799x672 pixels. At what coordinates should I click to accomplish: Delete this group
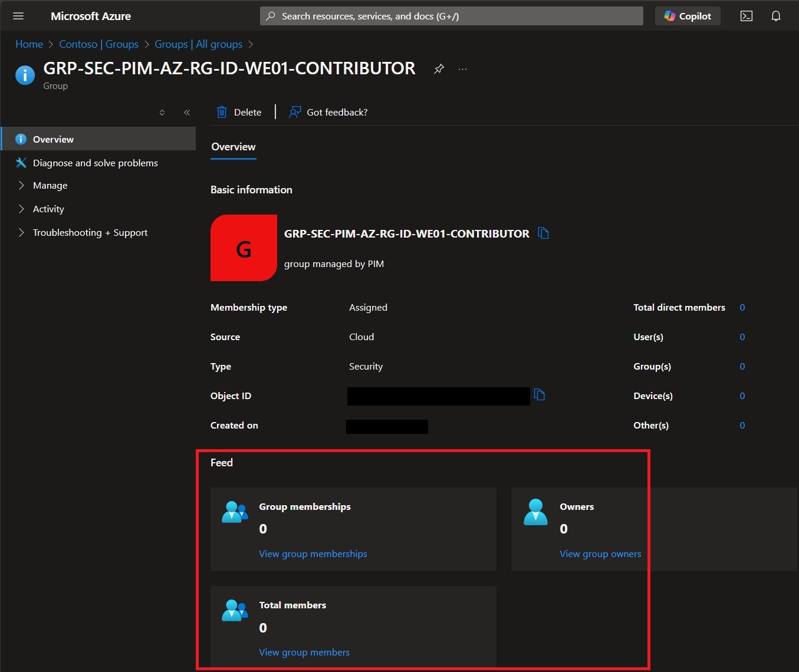[239, 112]
